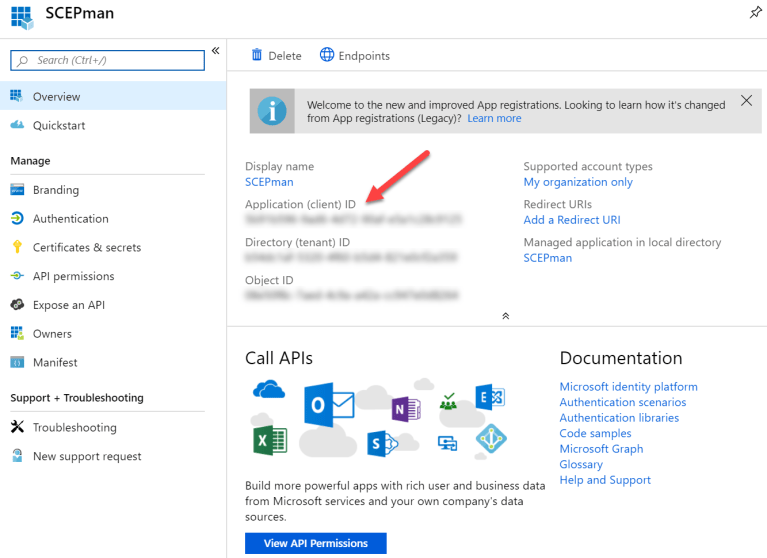767x558 pixels.
Task: Click the Outlook icon in Call APIs
Action: (x=329, y=405)
